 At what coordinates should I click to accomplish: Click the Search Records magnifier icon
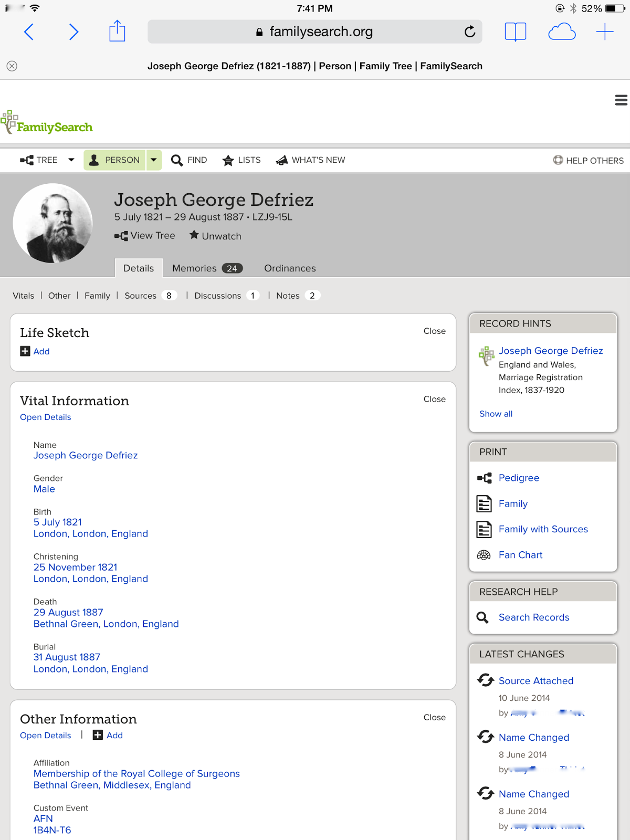coord(482,617)
